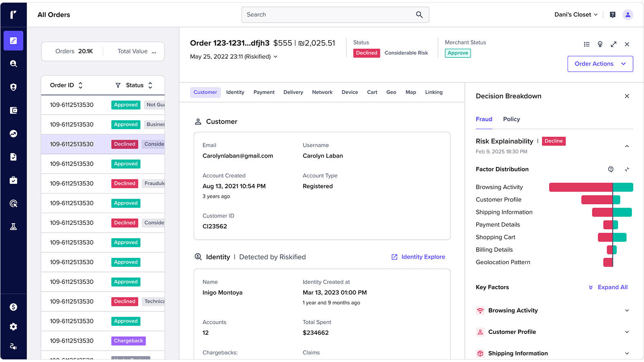Screen dimensions: 644x362
Task: Click the dollar sign icon in sidebar
Action: coord(13,307)
